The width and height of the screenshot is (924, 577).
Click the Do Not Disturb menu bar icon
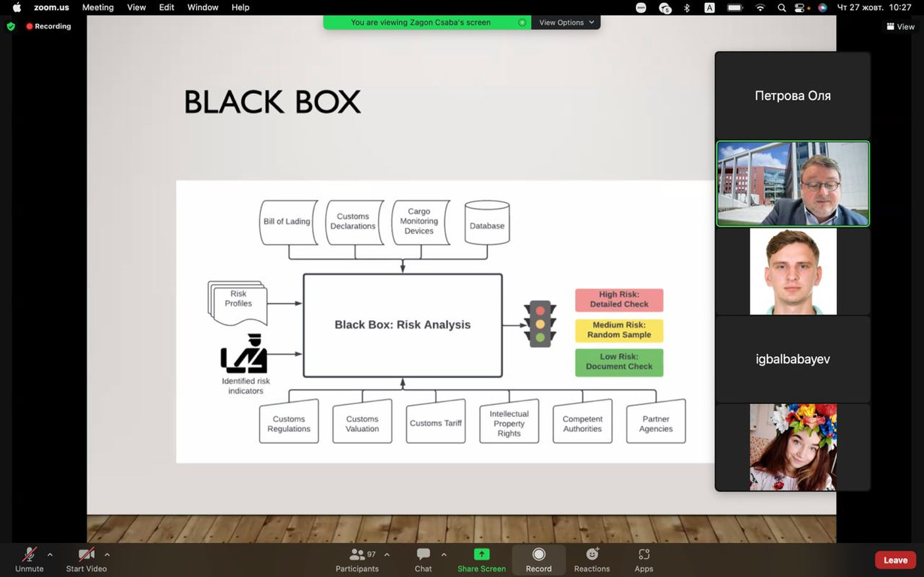coord(641,8)
